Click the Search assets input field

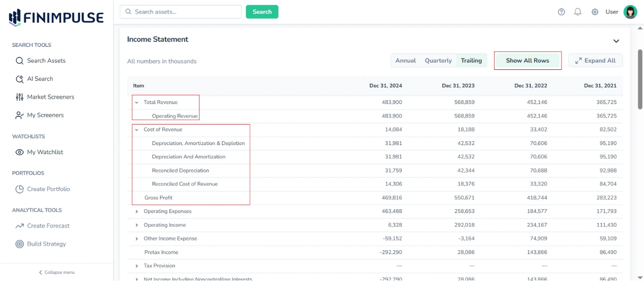pos(181,11)
